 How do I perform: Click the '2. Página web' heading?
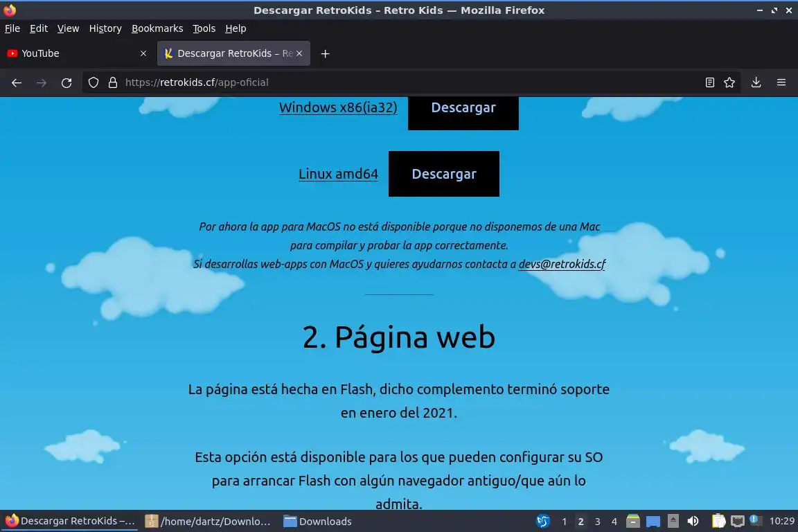pos(399,337)
